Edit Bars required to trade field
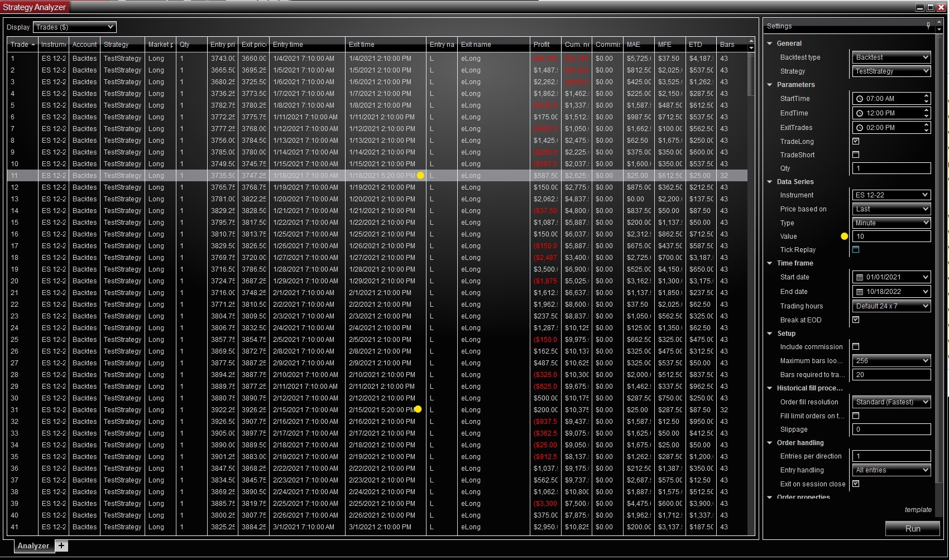 pos(892,375)
